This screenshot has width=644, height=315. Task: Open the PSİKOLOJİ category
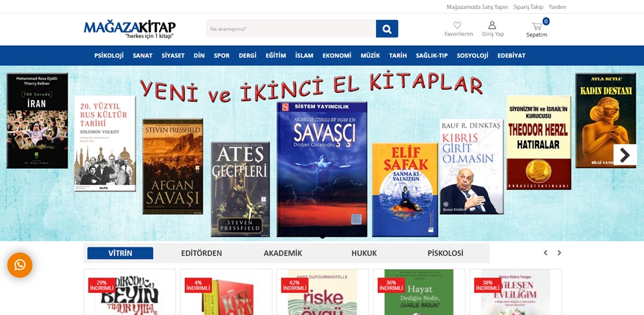click(x=109, y=55)
